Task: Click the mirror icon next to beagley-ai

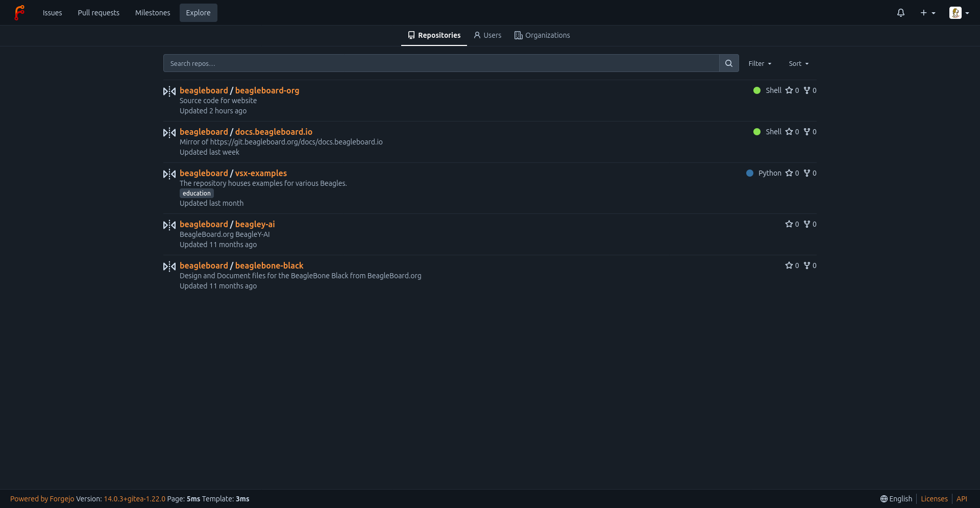Action: pyautogui.click(x=169, y=225)
